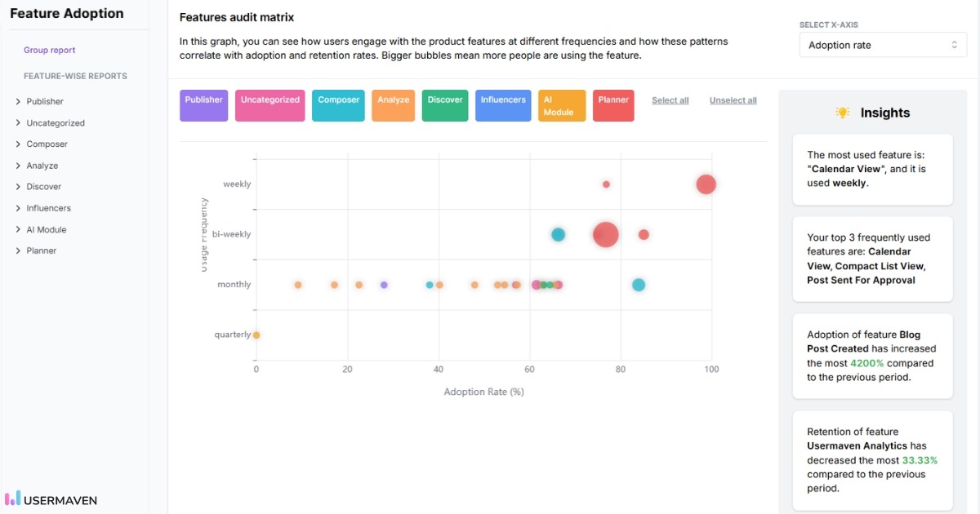This screenshot has height=514, width=980.
Task: Expand the Publisher item in the sidebar
Action: pyautogui.click(x=42, y=101)
